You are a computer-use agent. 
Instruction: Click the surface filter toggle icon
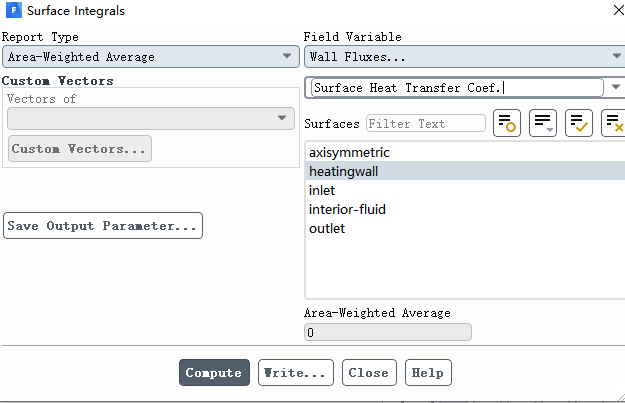click(506, 124)
